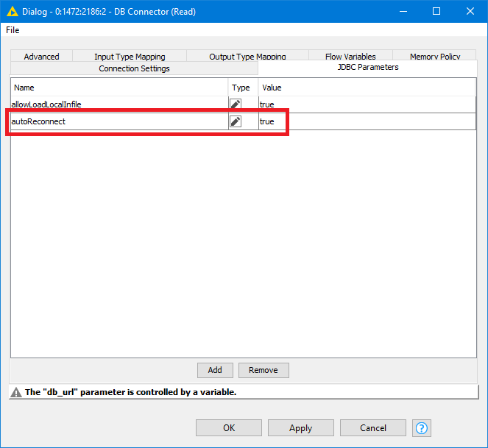Click the Value cell of allowLoadLocalInfile
This screenshot has width=488, height=448.
click(x=366, y=104)
